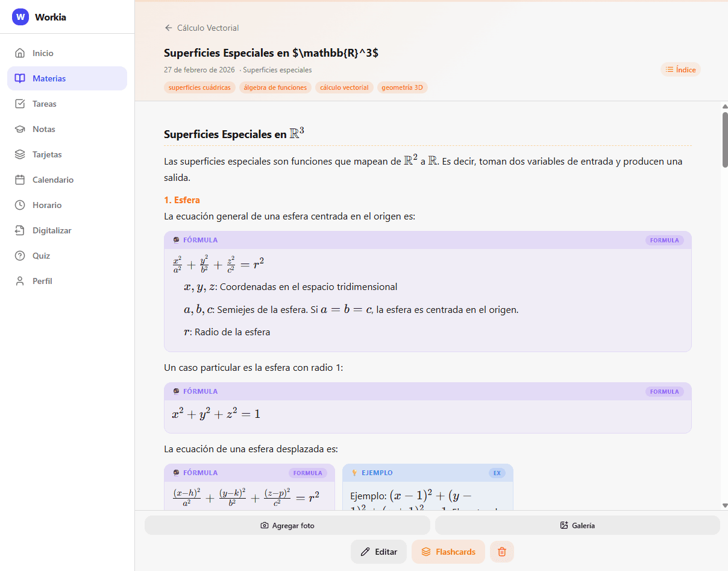Open the Perfil profile icon
Screen dimensions: 728x571
pos(20,281)
